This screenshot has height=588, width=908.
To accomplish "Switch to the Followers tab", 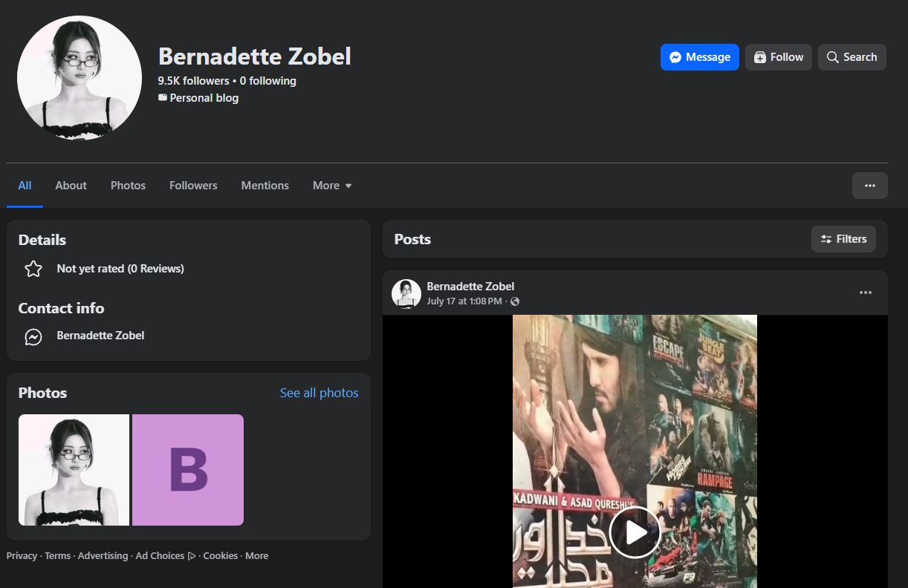I will point(193,186).
